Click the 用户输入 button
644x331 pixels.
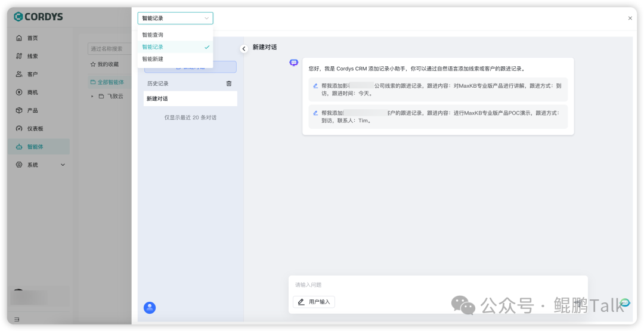pyautogui.click(x=314, y=302)
